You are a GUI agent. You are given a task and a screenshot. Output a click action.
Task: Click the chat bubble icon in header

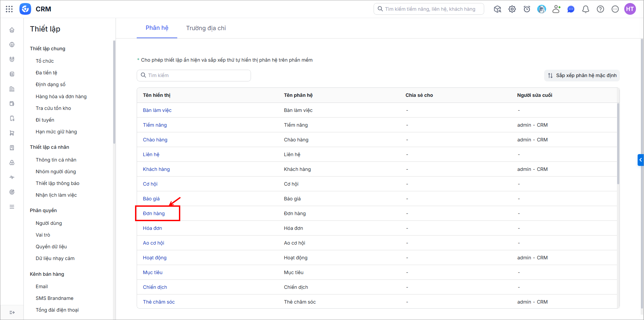[571, 9]
